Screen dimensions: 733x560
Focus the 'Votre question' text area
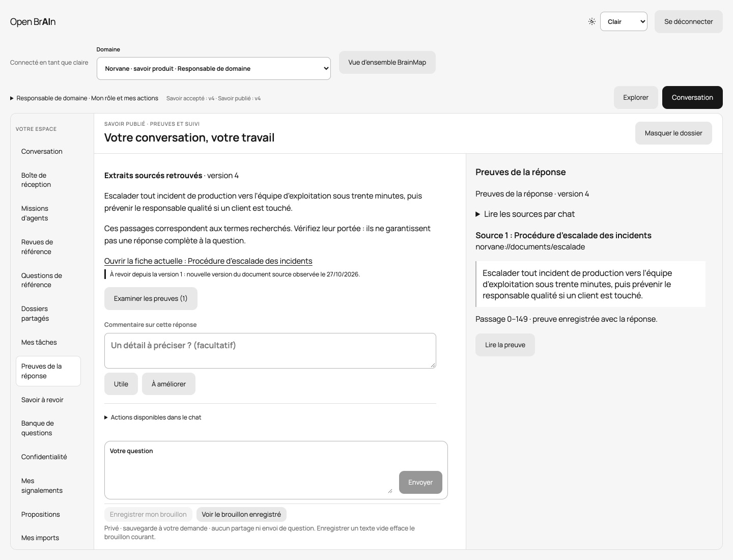click(251, 475)
